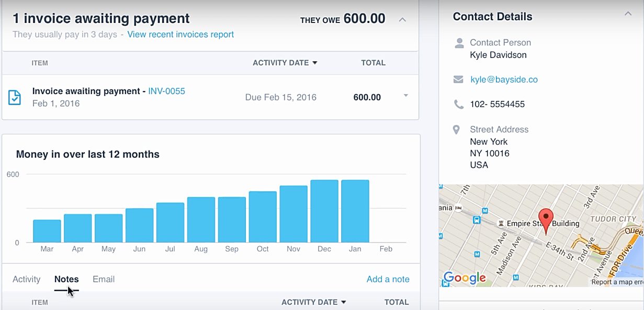Switch to the Activity tab
The height and width of the screenshot is (310, 644).
click(27, 279)
